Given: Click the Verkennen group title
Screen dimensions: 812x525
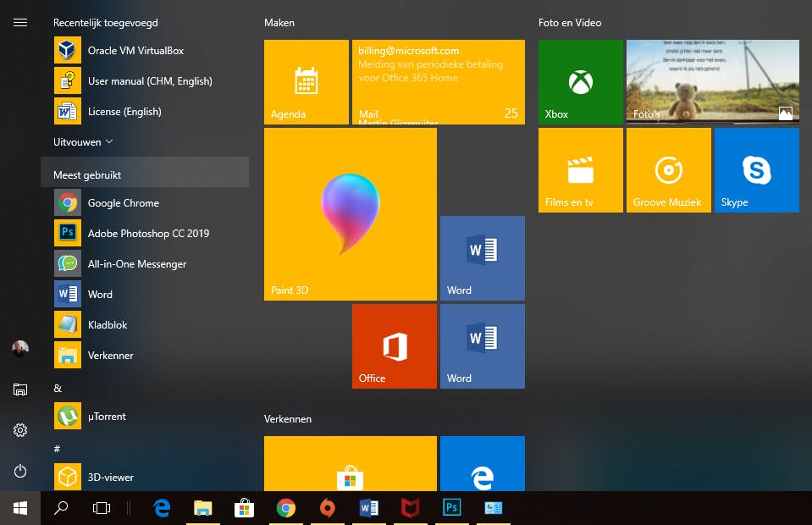Looking at the screenshot, I should 287,419.
